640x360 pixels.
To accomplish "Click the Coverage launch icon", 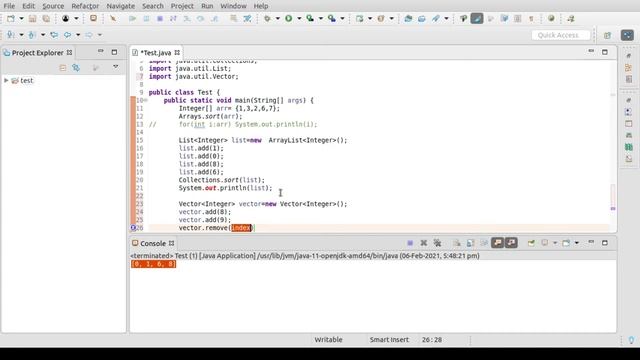I will [x=310, y=18].
